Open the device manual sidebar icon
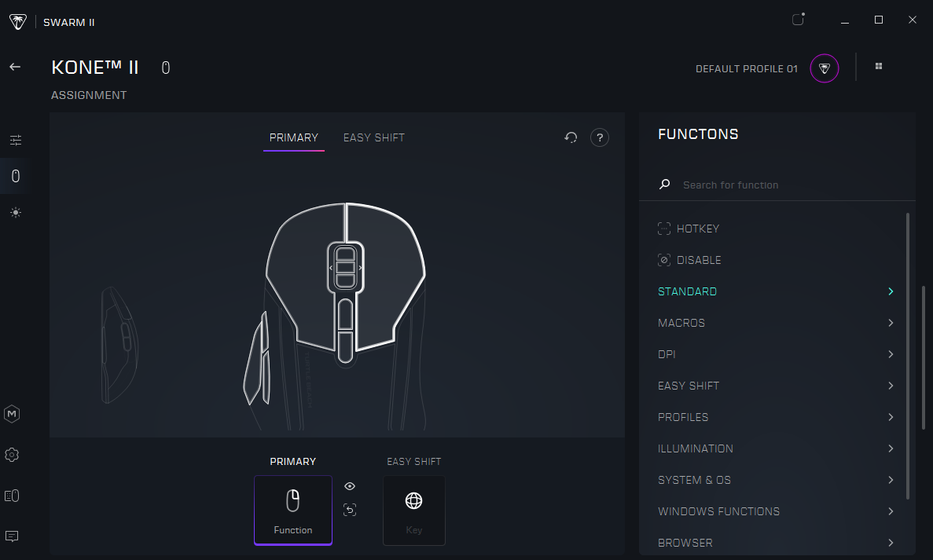 12,495
